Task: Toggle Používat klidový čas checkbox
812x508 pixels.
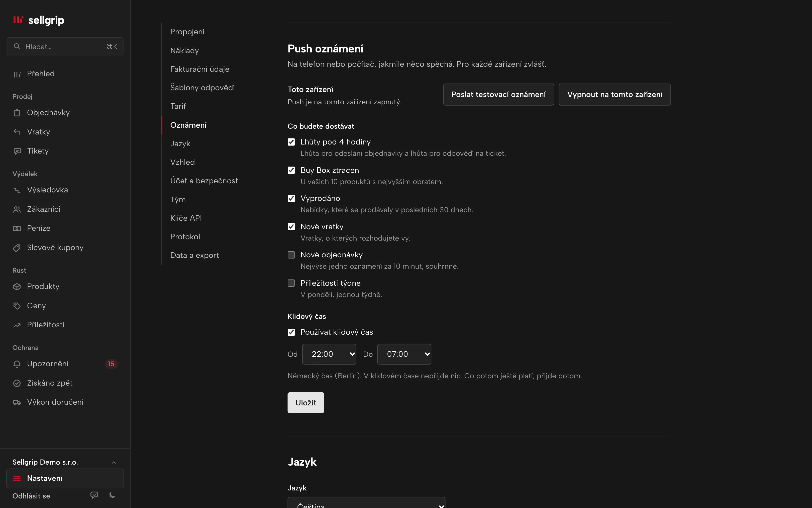Action: point(291,332)
